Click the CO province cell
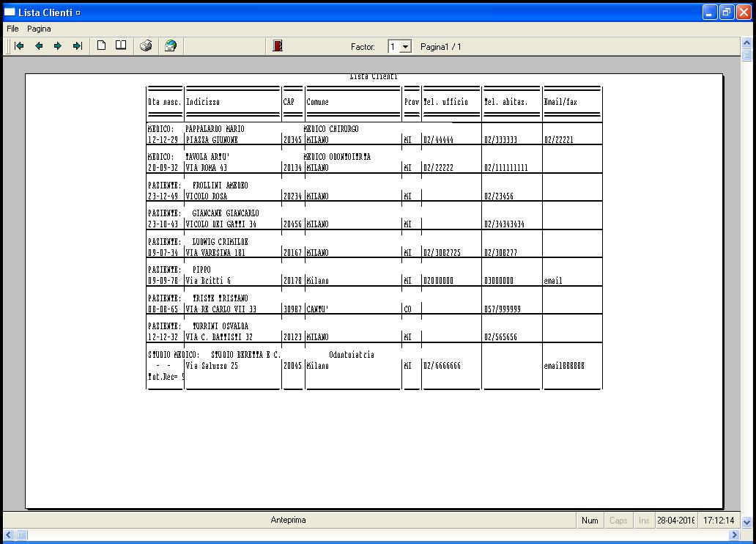The image size is (756, 544). [x=408, y=309]
